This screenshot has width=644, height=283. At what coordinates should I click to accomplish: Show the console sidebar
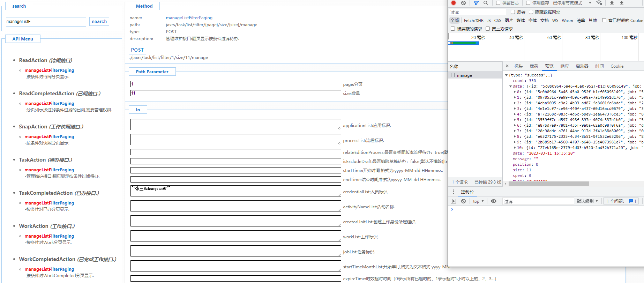(454, 201)
